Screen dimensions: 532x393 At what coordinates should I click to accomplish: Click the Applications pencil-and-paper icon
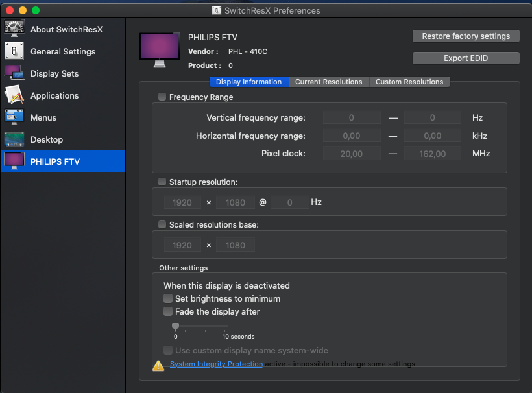click(14, 95)
